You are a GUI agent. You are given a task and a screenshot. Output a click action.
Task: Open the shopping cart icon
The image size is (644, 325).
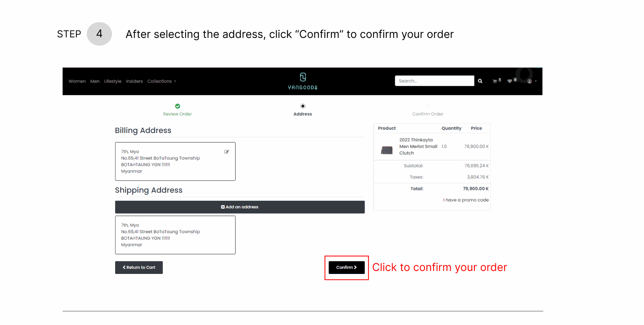(495, 81)
